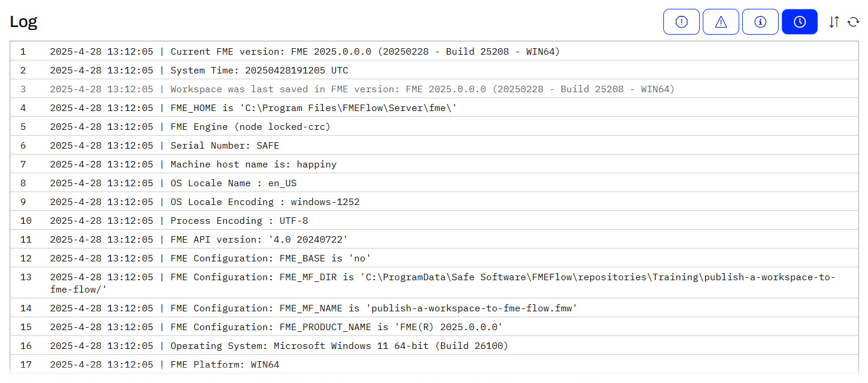The image size is (868, 383).
Task: Select the FME API version log entry
Action: (259, 240)
